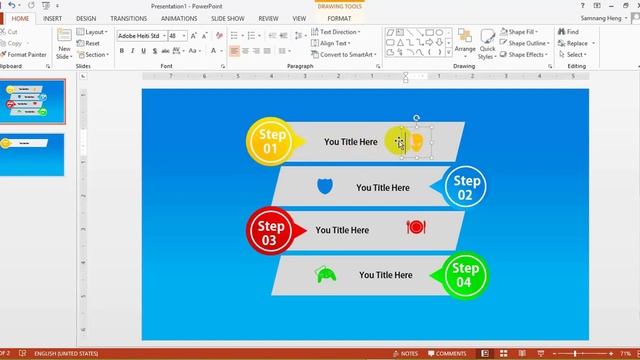
Task: Toggle Align Right paragraph alignment
Action: (x=256, y=51)
